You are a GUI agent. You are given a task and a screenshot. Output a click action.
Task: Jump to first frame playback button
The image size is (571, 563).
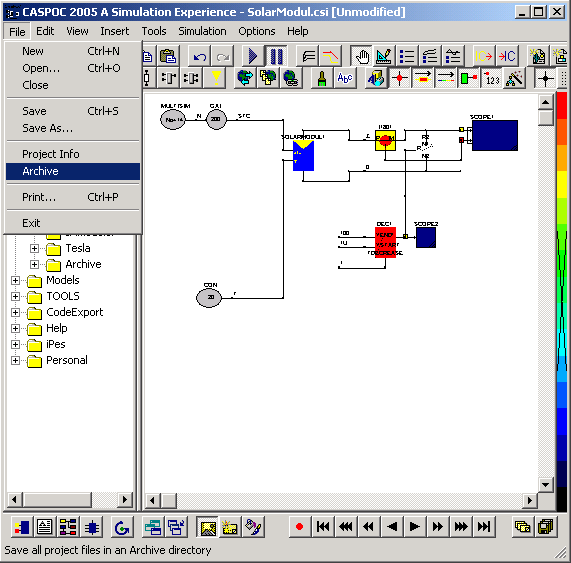point(323,527)
